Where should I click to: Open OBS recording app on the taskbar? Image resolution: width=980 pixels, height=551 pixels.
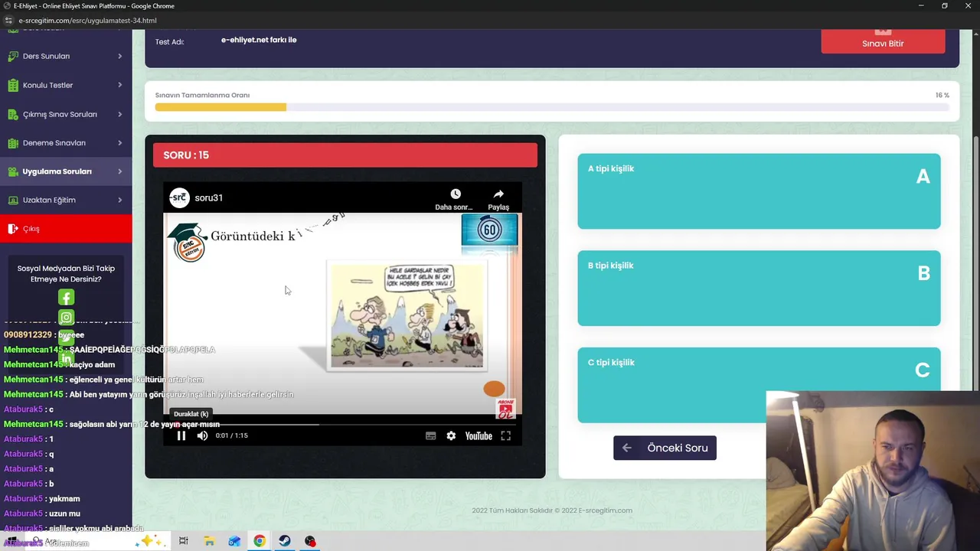(x=310, y=541)
